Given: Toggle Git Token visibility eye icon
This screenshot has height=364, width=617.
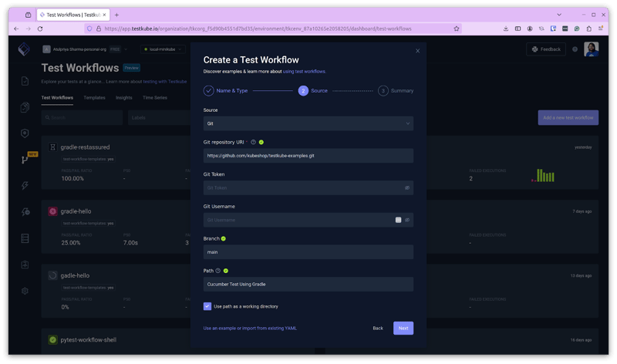Looking at the screenshot, I should (x=407, y=187).
